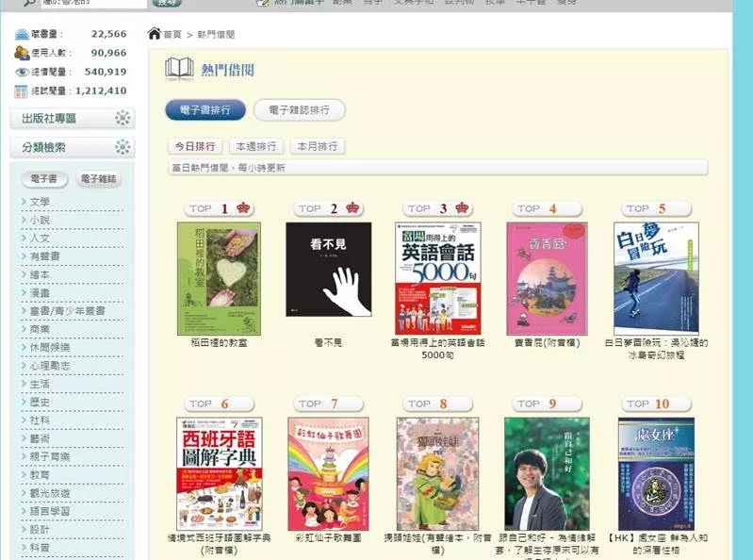Click the calendar icon for trial reads

click(x=21, y=91)
